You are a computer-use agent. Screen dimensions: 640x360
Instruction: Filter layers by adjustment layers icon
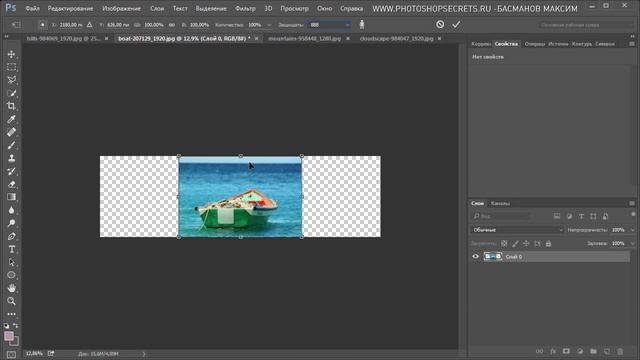(569, 216)
